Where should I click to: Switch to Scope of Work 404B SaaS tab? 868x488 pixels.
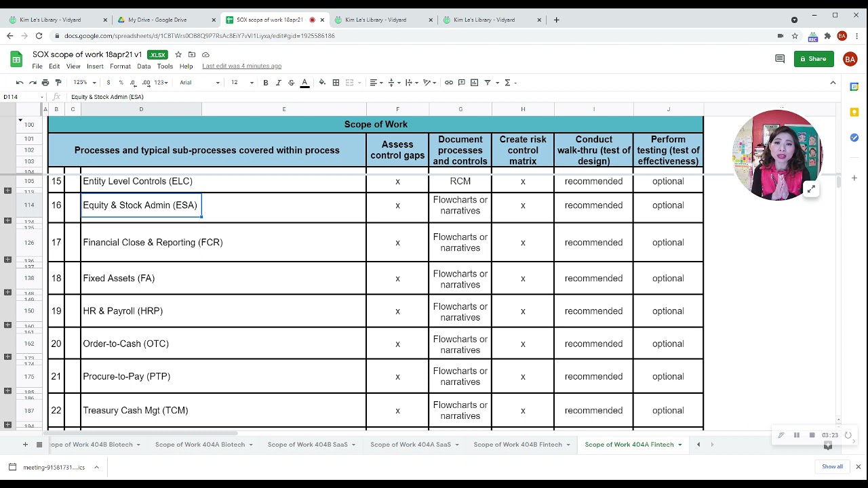(312, 445)
